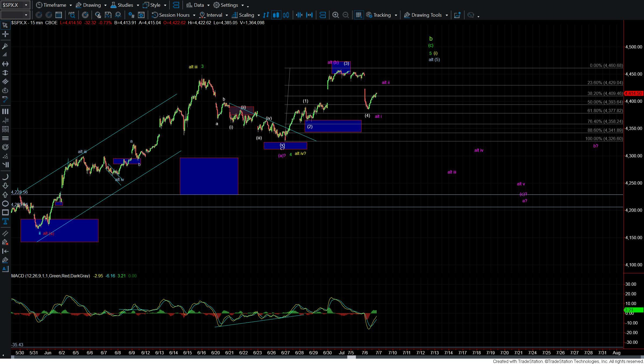The image size is (644, 364).
Task: Toggle the first circular refresh icon
Action: [39, 15]
